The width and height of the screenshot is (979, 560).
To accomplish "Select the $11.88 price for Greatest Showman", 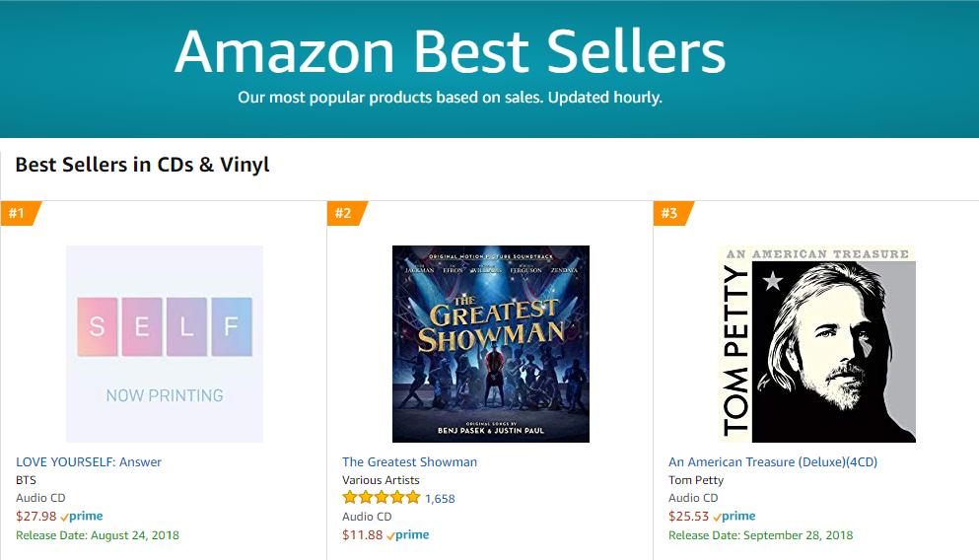I will 363,535.
